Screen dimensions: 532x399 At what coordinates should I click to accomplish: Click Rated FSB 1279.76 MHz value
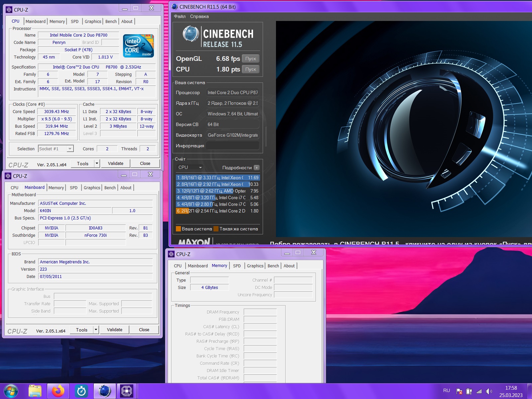tap(57, 134)
